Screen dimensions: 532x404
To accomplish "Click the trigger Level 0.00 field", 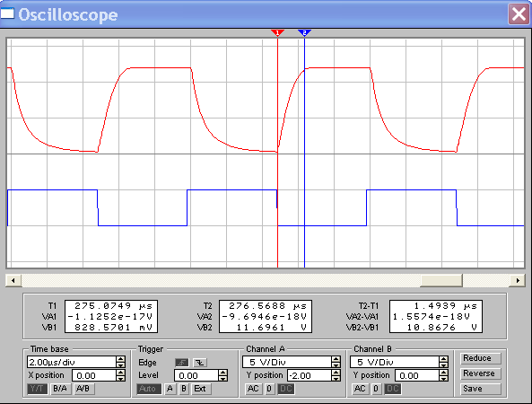I will click(x=196, y=375).
